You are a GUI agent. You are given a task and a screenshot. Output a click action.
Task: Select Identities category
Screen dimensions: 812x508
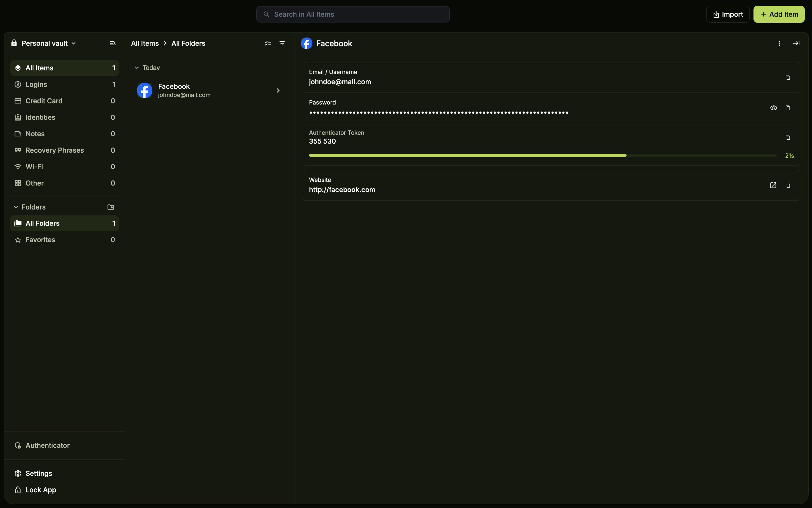point(65,117)
